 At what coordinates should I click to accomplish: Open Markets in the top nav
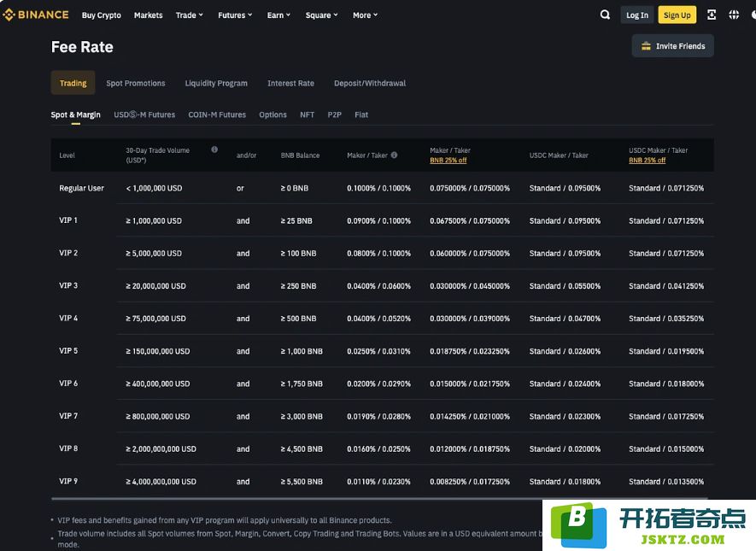(148, 15)
